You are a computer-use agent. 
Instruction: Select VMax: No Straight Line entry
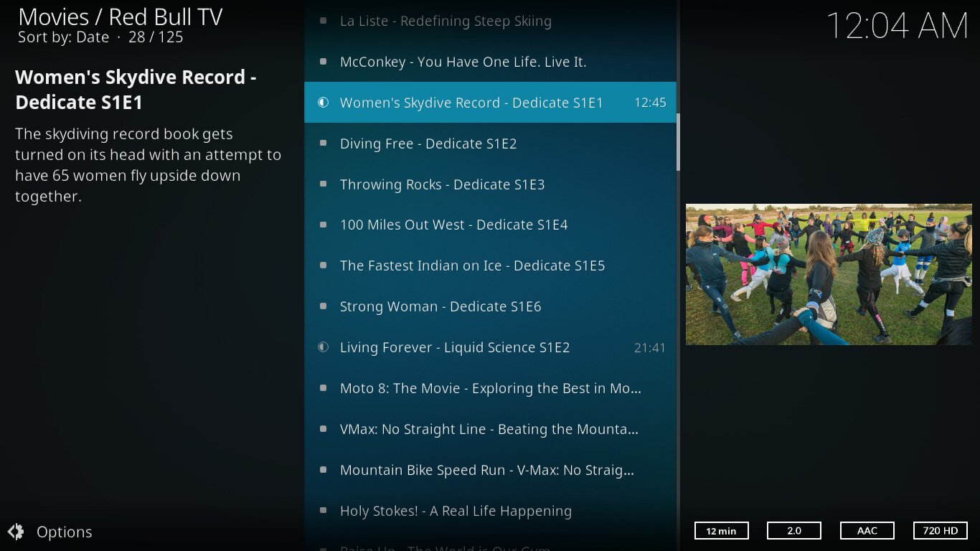click(x=490, y=429)
